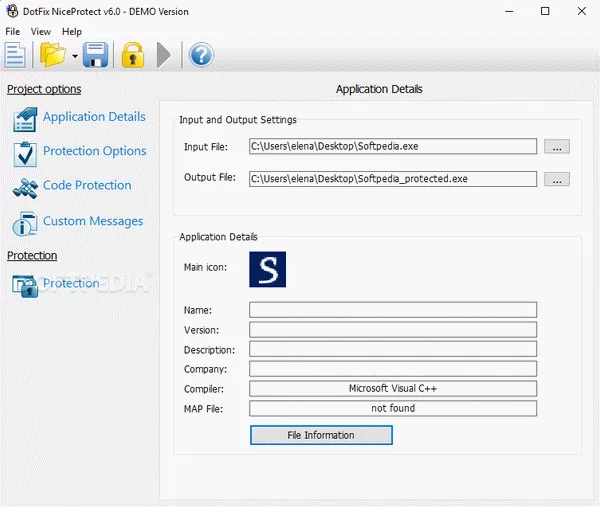Close the NiceProtect window
This screenshot has height=507, width=600.
(x=581, y=11)
